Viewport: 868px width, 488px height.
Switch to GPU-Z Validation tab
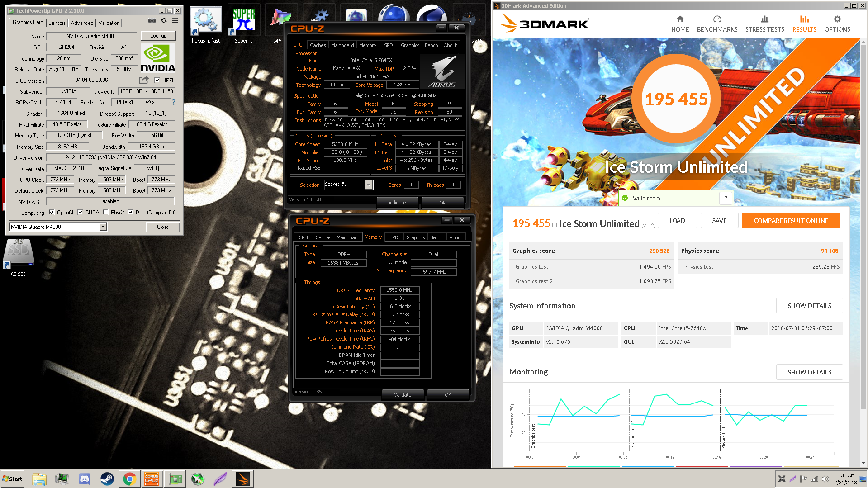(109, 23)
